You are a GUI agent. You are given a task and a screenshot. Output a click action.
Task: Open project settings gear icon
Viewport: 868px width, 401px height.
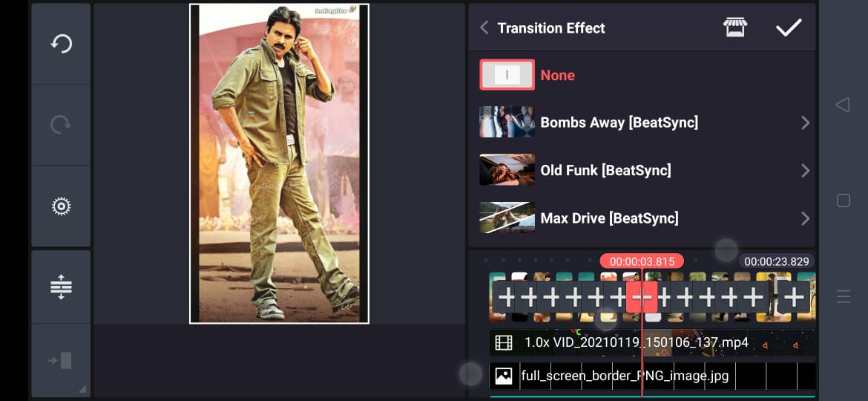coord(61,206)
